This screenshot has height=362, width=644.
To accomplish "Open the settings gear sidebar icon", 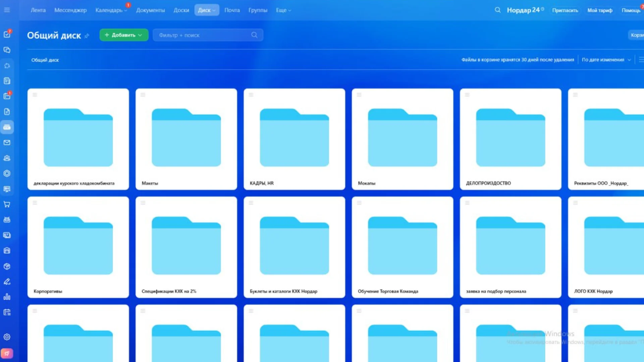I will [x=7, y=337].
